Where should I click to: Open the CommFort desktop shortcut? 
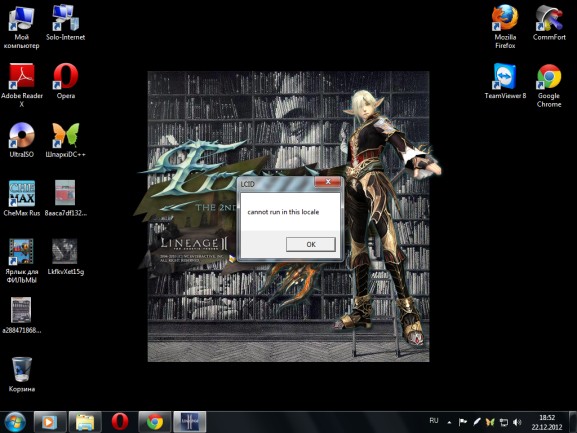549,23
